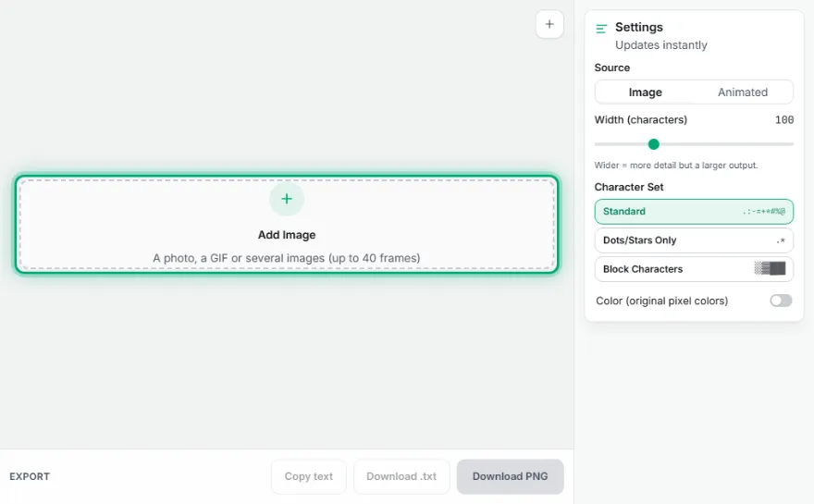Click Copy text button

click(x=308, y=476)
